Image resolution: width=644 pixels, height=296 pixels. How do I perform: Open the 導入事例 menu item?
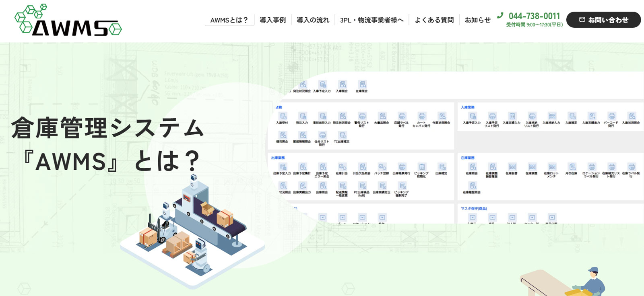tap(272, 20)
